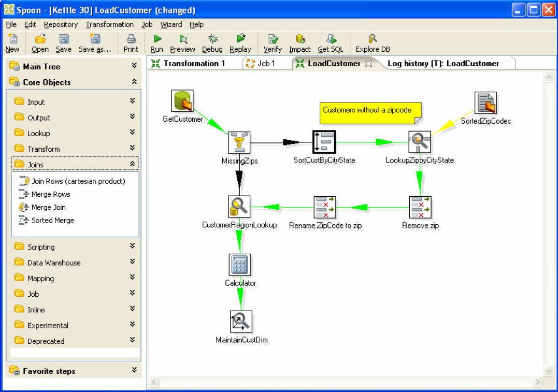Screen dimensions: 558x392
Task: Open the Wizard menu
Action: point(171,24)
